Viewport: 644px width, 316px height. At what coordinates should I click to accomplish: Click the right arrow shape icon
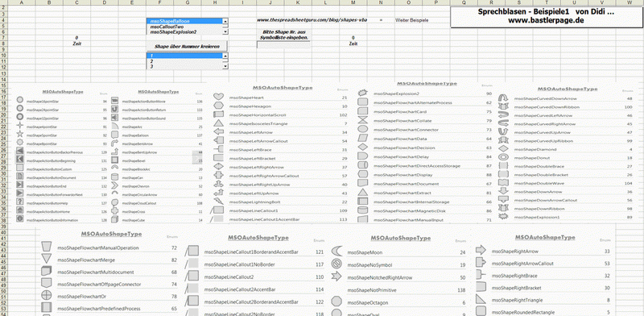[481, 250]
